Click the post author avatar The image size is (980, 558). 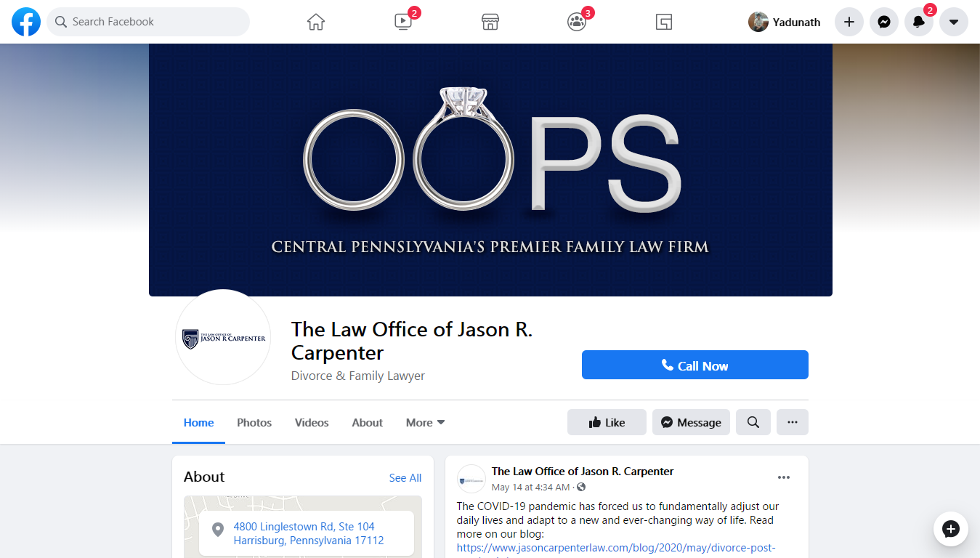471,479
